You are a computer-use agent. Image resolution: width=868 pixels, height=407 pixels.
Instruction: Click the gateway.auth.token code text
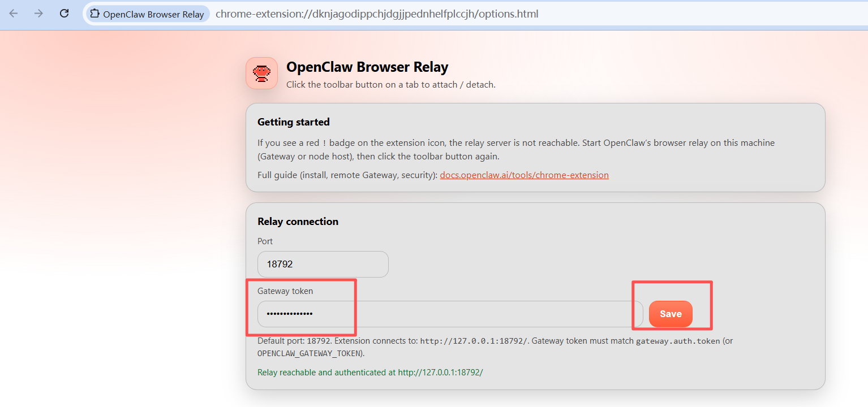pos(678,341)
